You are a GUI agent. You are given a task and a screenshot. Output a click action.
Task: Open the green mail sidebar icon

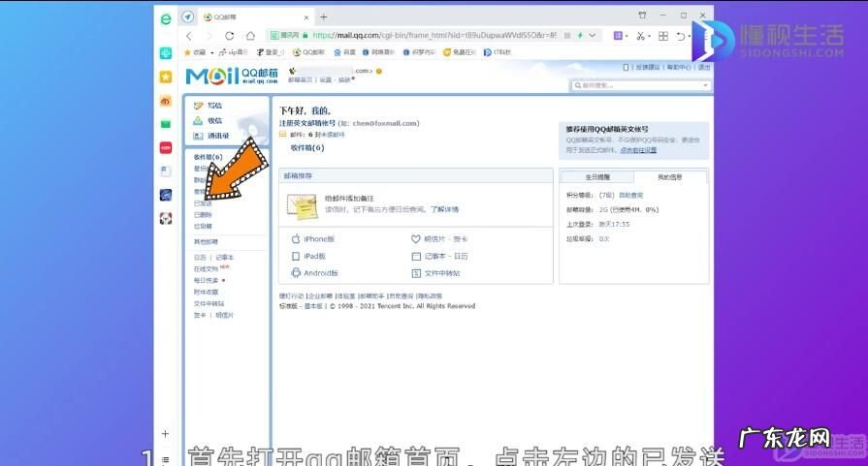click(166, 124)
